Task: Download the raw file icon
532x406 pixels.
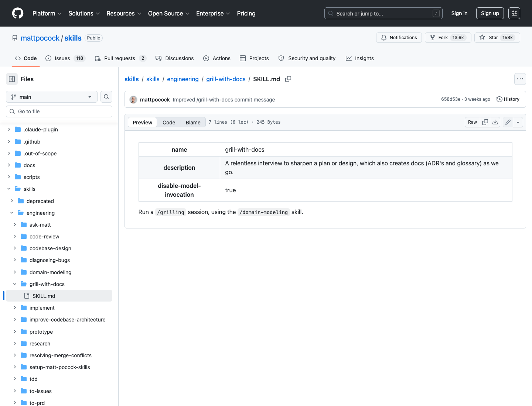Action: click(x=495, y=122)
